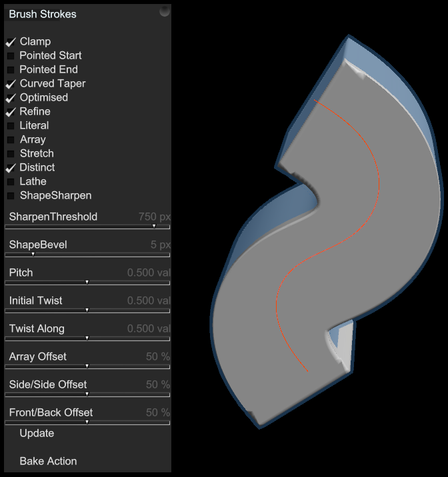Click the Initial Twist slider handle
This screenshot has width=448, height=477.
87,310
